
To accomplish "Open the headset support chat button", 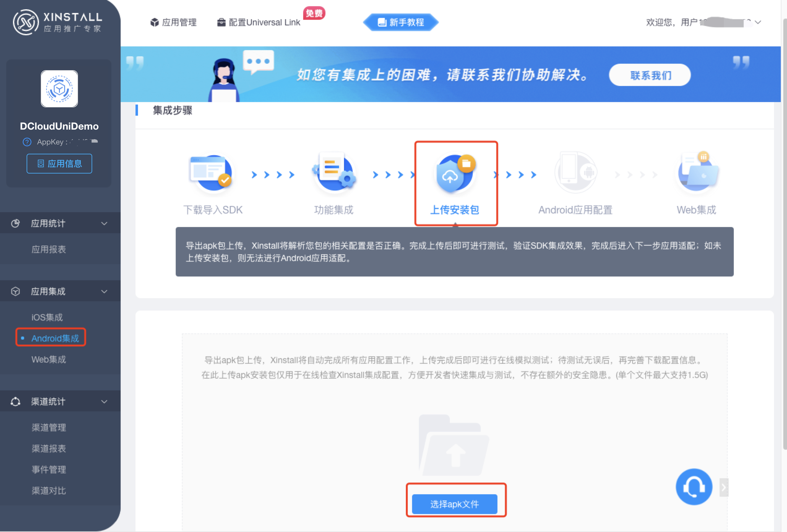I will pyautogui.click(x=694, y=487).
